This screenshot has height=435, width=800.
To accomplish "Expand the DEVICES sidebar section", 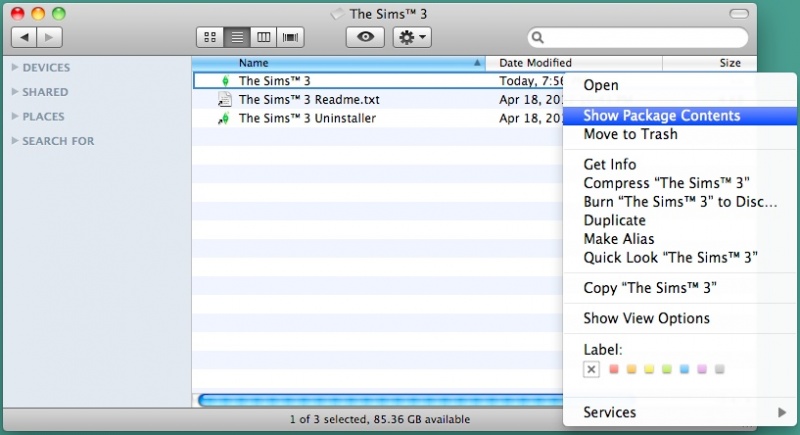I will tap(15, 67).
